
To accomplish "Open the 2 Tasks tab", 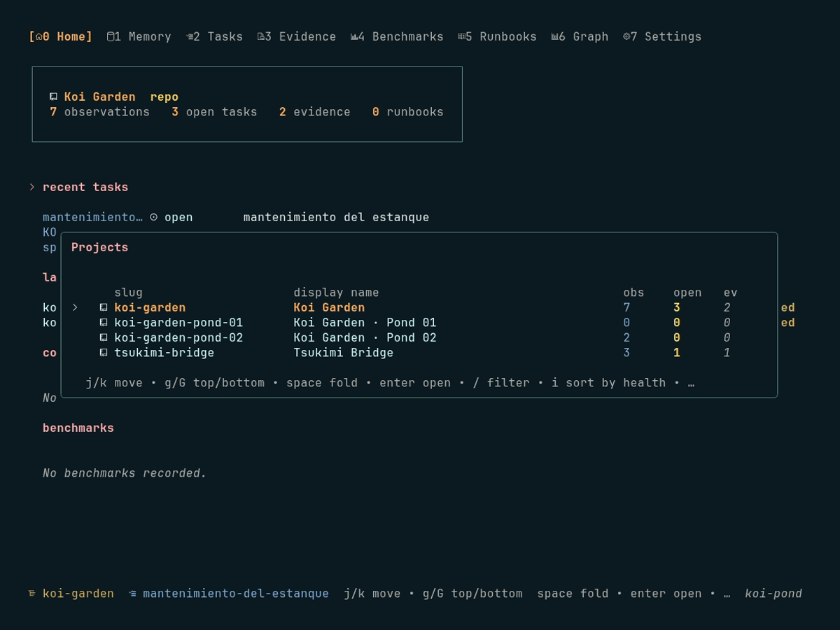I will click(214, 36).
